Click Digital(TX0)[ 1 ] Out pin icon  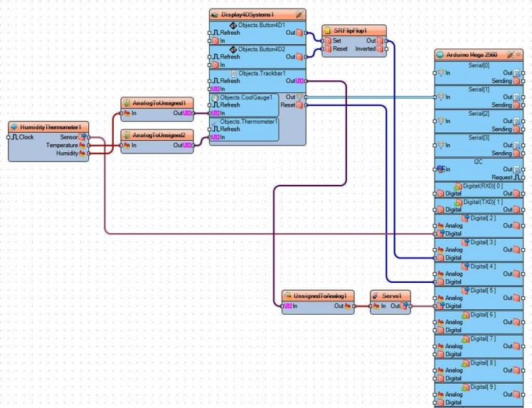point(516,210)
